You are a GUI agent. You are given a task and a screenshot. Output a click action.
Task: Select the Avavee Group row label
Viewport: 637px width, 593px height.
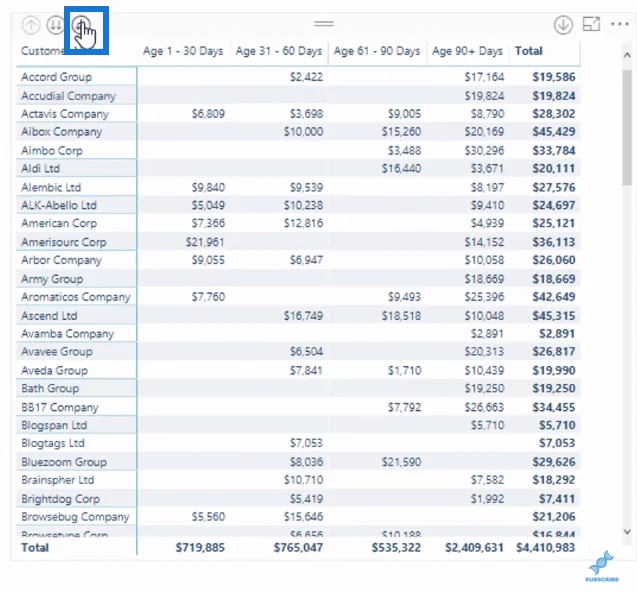57,351
